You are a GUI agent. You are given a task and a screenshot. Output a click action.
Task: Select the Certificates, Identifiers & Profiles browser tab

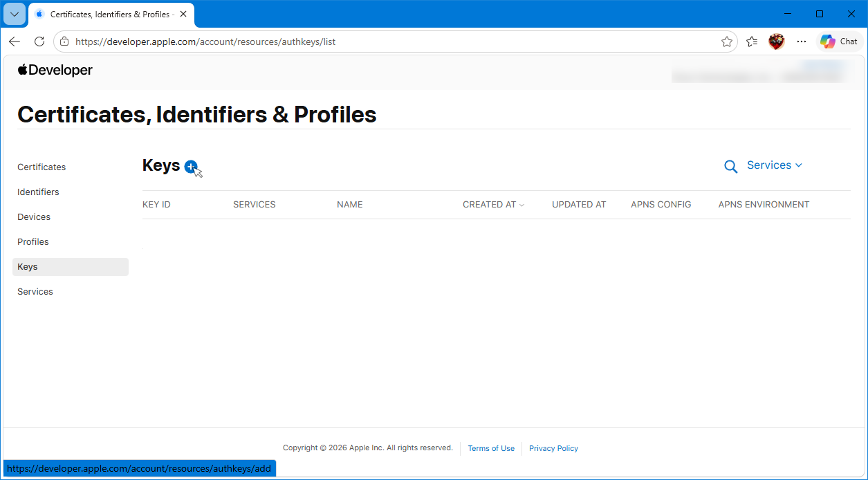[x=111, y=14]
